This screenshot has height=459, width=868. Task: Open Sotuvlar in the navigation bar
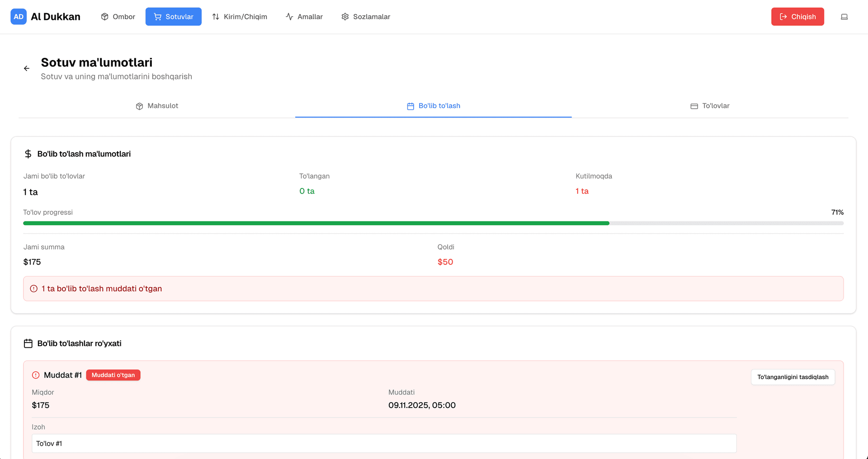(173, 17)
